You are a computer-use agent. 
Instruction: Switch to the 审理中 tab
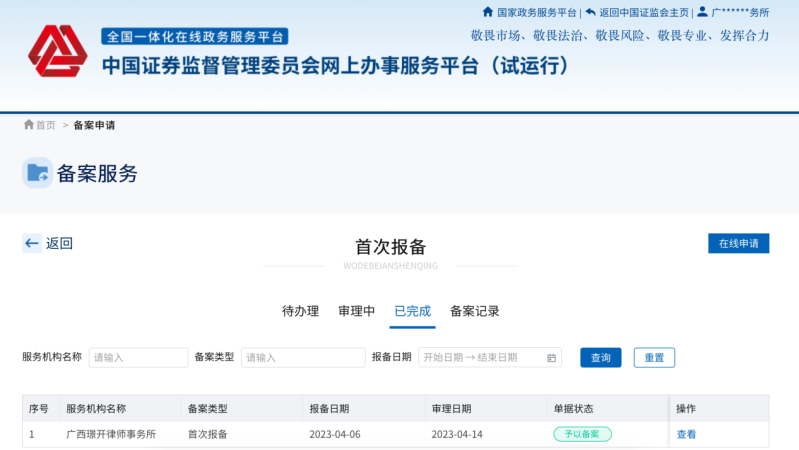tap(357, 311)
